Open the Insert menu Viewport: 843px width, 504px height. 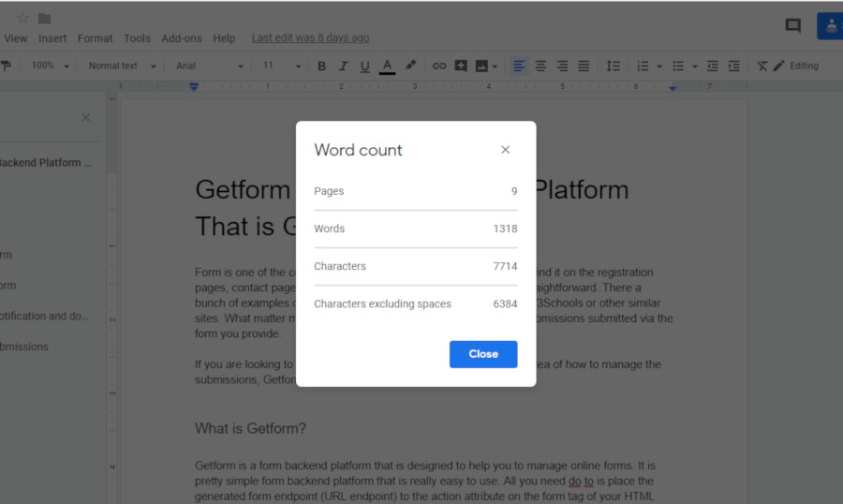pos(52,38)
